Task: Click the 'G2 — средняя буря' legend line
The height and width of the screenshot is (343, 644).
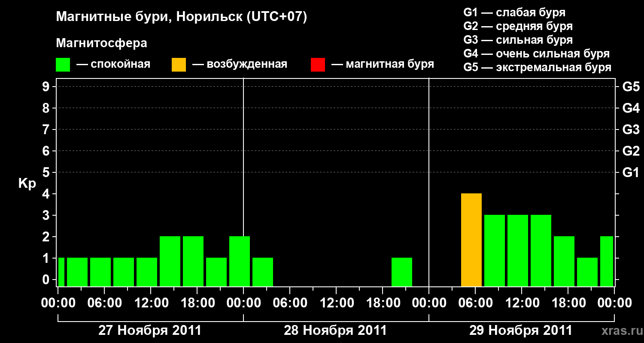Action: [x=518, y=26]
